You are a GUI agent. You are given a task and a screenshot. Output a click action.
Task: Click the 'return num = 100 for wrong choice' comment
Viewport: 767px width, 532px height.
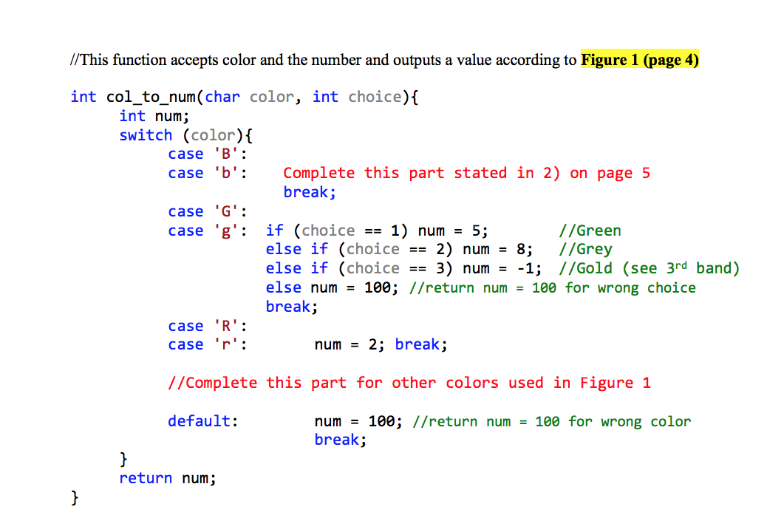click(x=552, y=287)
